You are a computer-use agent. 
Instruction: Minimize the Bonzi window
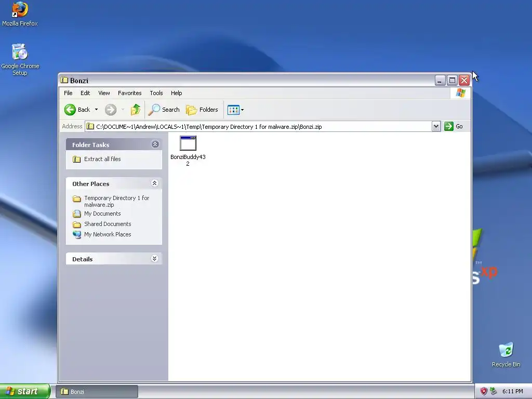click(440, 81)
